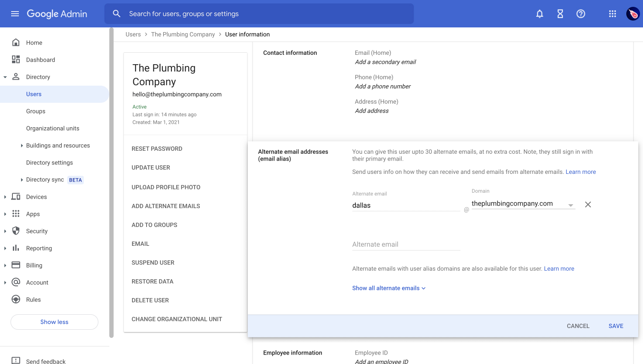643x364 pixels.
Task: Expand the Security section arrow
Action: [x=5, y=231]
